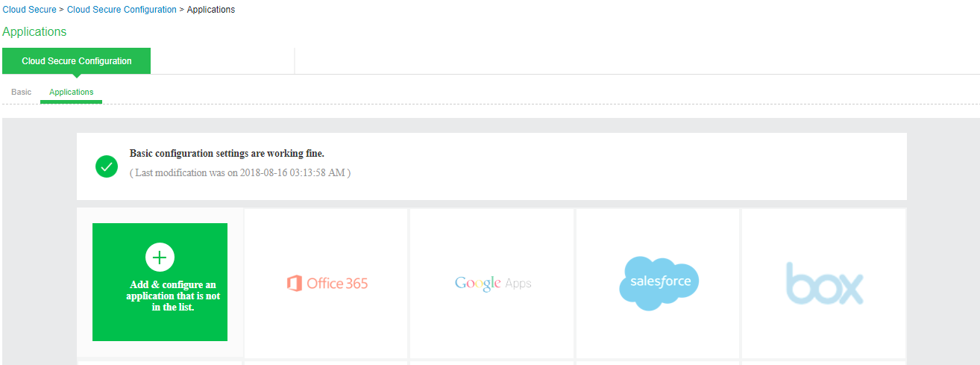Open the Cloud Secure Configuration breadcrumb link
This screenshot has height=365, width=980.
(122, 10)
